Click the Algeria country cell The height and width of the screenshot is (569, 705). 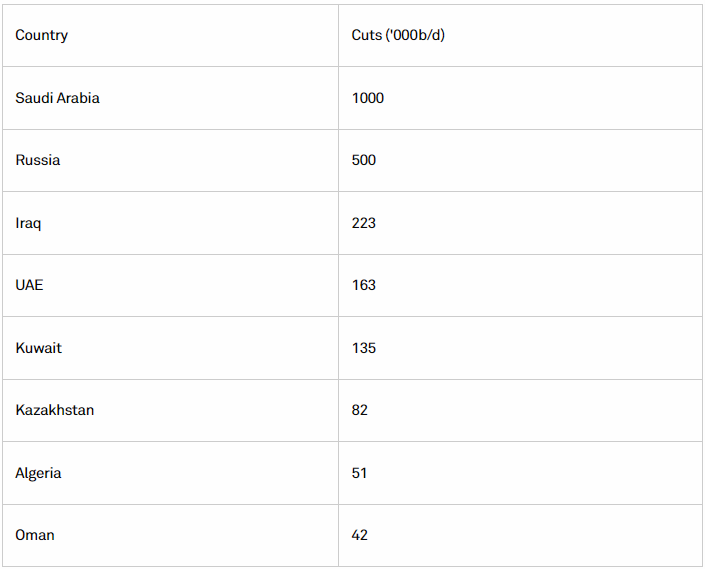click(x=170, y=473)
